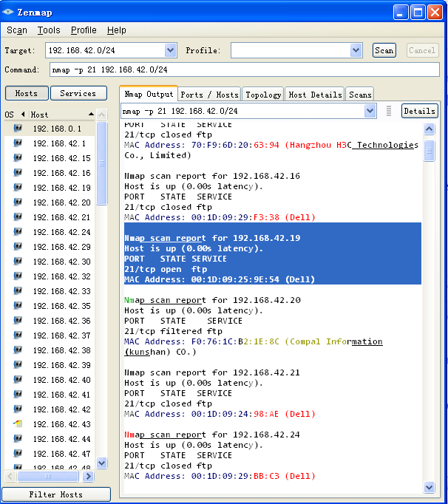Open the Profile dropdown arrow
The image size is (448, 504).
pos(356,50)
